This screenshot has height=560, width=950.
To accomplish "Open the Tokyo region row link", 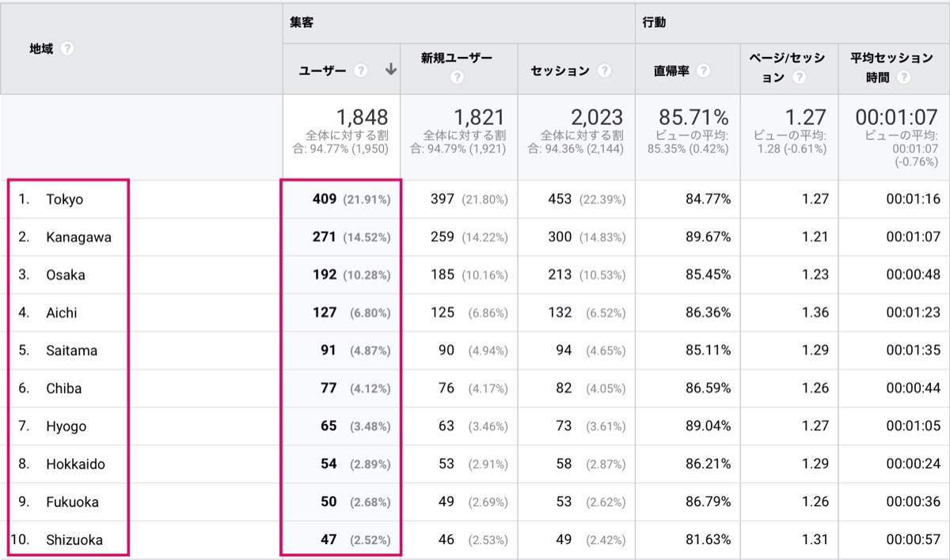I will (64, 199).
